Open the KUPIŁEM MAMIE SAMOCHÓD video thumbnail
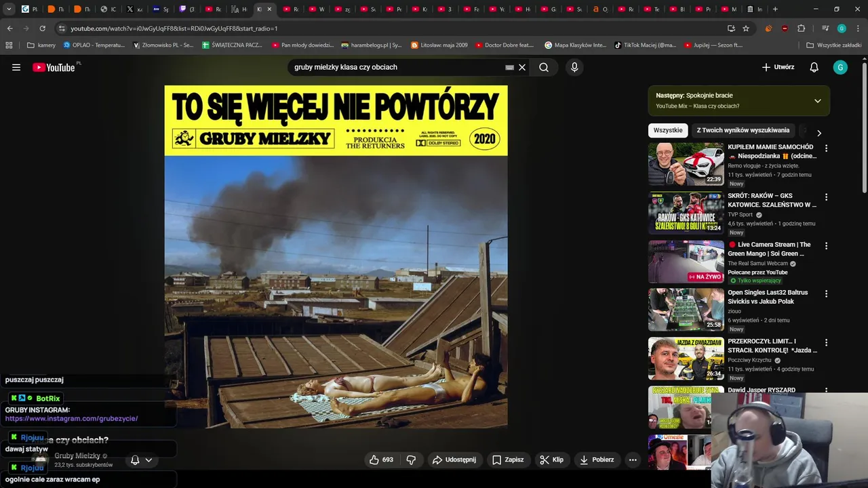This screenshot has width=868, height=488. tap(686, 164)
